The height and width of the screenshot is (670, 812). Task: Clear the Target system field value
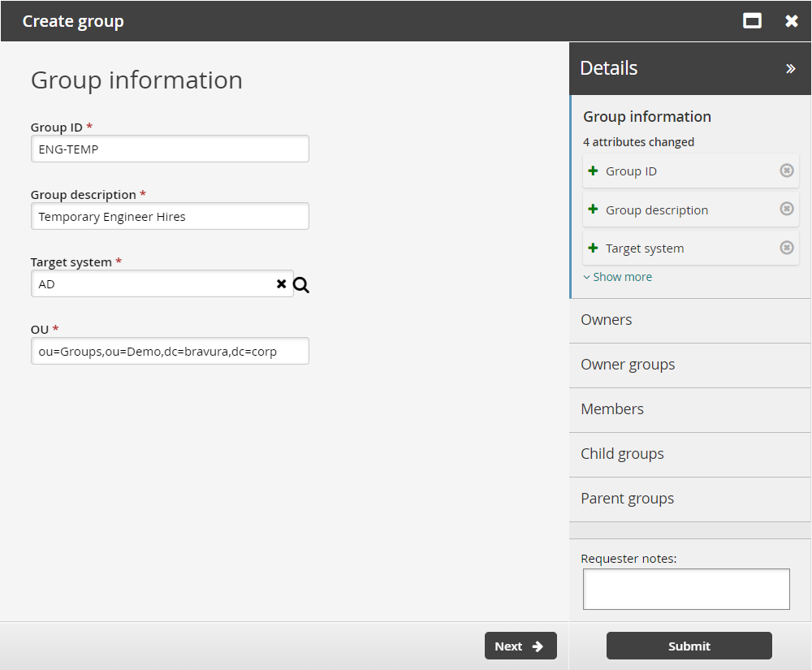(x=281, y=284)
